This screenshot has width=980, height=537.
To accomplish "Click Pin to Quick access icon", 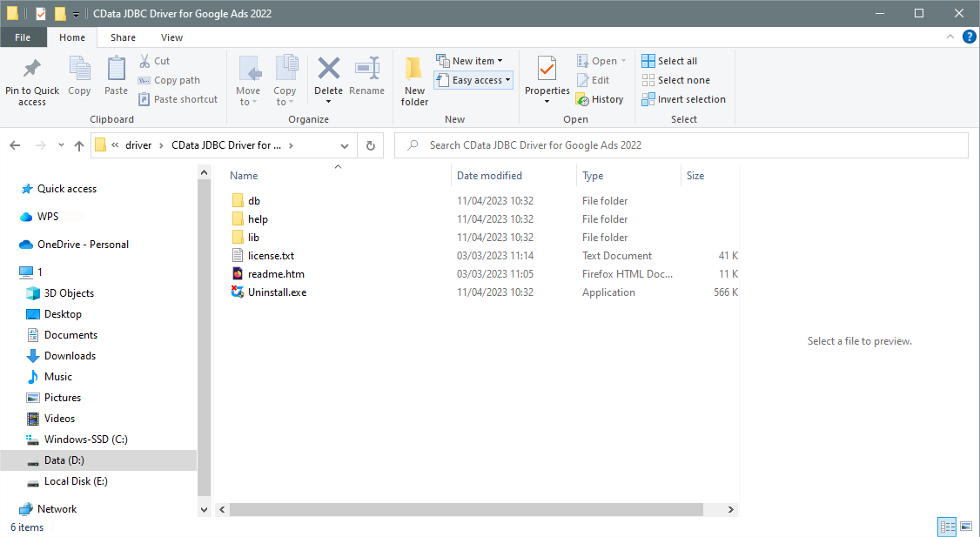I will pyautogui.click(x=32, y=68).
